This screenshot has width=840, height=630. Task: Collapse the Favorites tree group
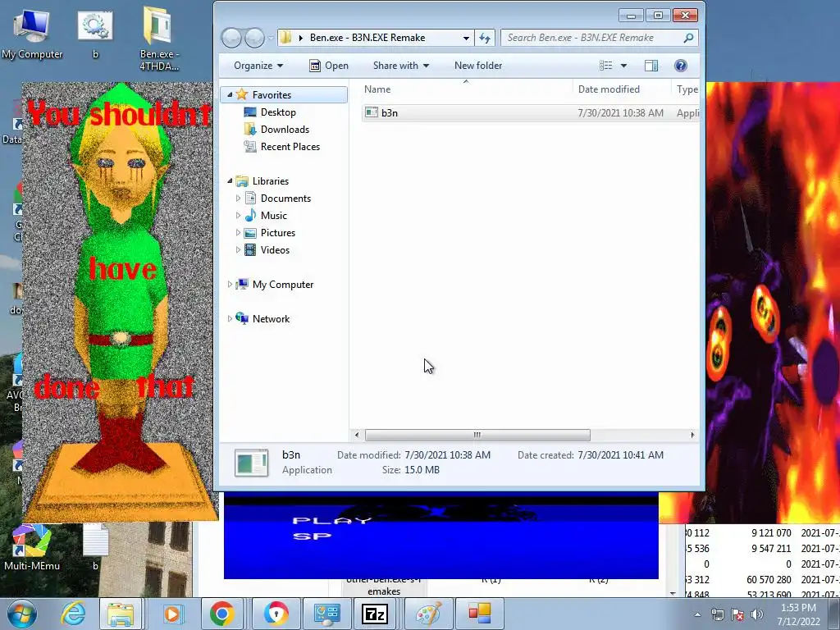click(230, 95)
